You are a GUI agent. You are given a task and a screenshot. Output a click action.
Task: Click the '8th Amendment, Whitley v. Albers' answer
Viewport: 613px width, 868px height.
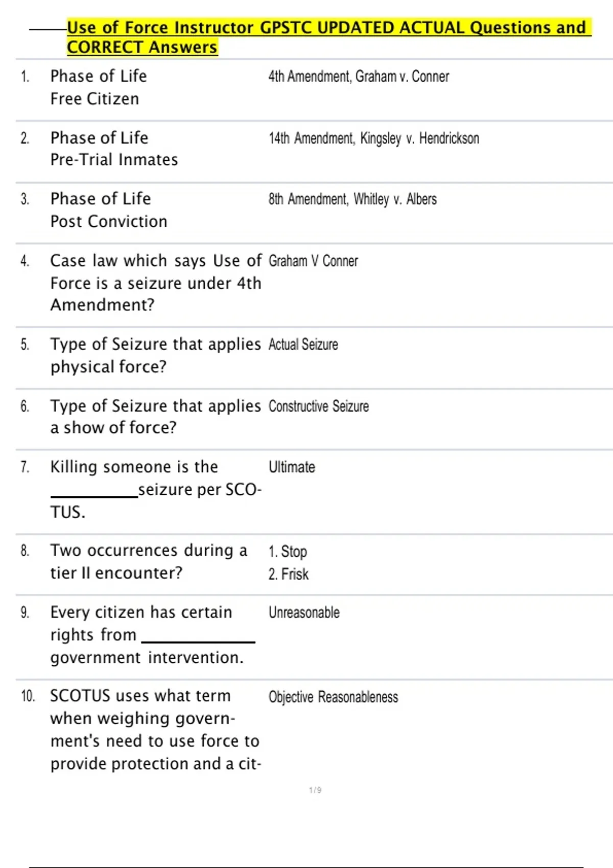(x=352, y=199)
